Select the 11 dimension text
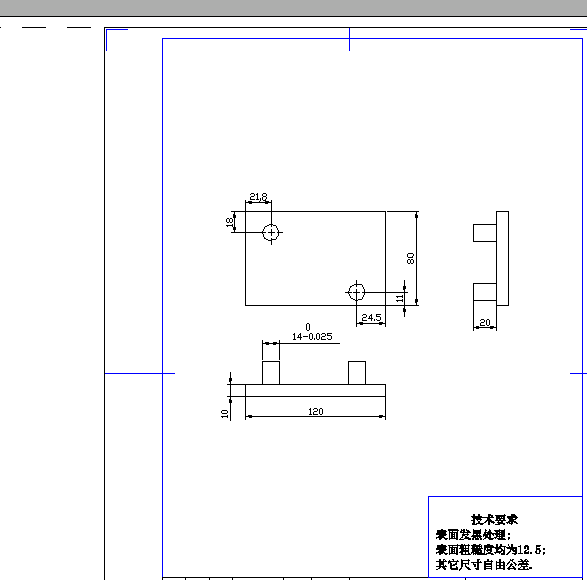Screen dimensions: 587x580 [399, 298]
